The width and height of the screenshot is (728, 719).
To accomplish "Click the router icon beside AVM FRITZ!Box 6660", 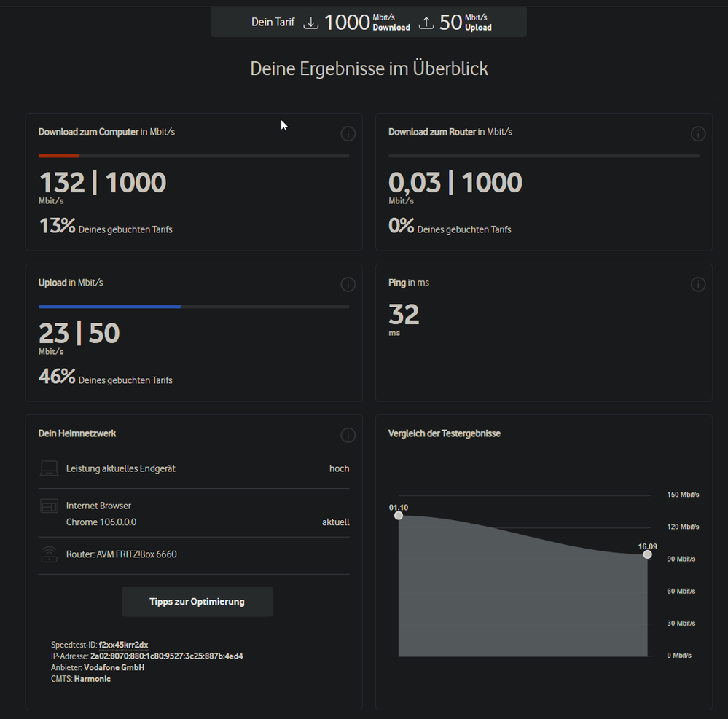I will pos(50,554).
